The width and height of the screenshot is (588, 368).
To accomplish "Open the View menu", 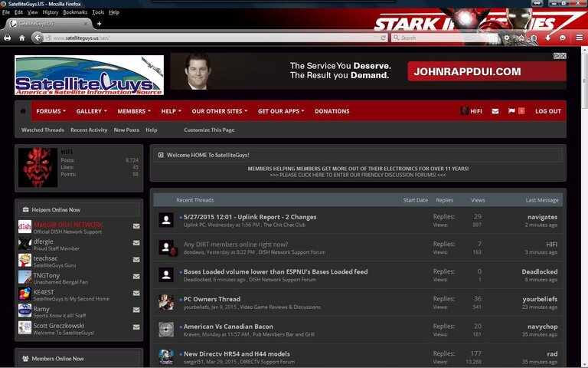I will point(33,12).
